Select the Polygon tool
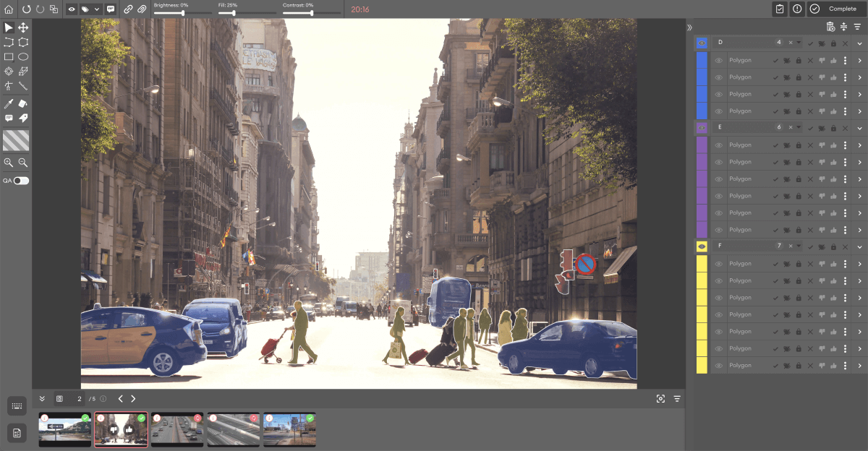 pyautogui.click(x=22, y=43)
